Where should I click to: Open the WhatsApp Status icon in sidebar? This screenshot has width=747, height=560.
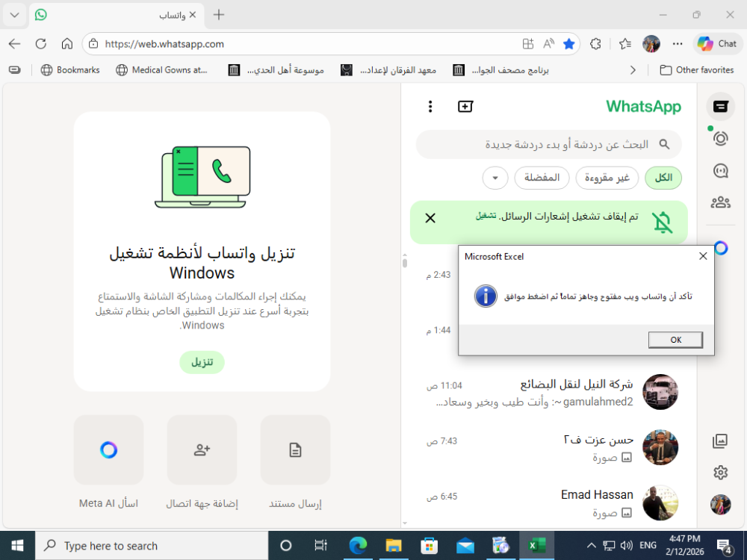(x=720, y=139)
